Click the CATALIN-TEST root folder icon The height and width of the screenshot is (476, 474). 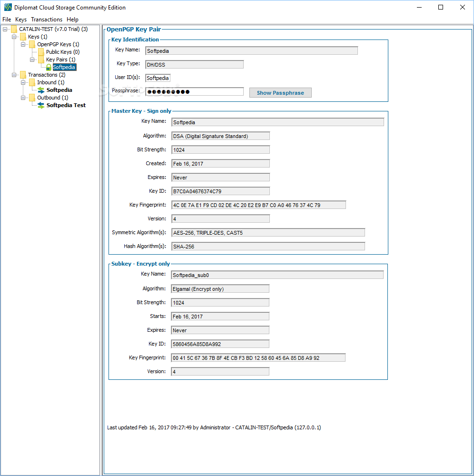14,29
